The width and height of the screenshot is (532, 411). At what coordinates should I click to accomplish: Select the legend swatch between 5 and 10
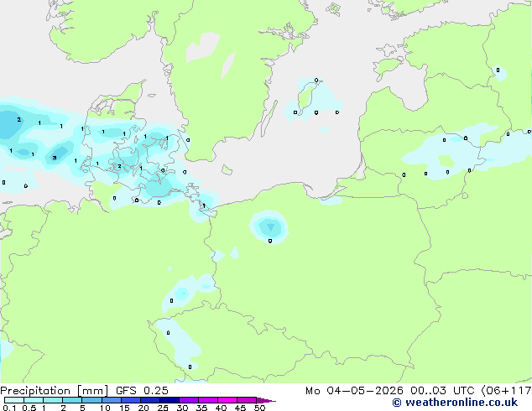[x=92, y=400]
